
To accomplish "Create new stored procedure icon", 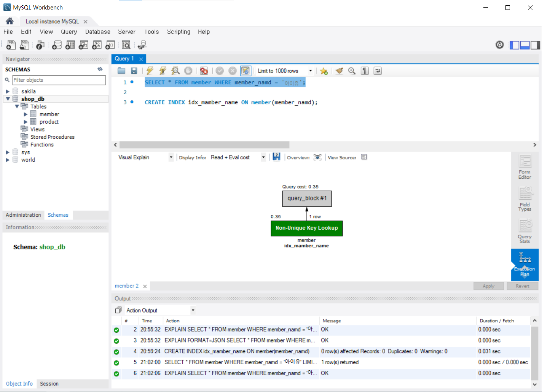I will (x=97, y=45).
